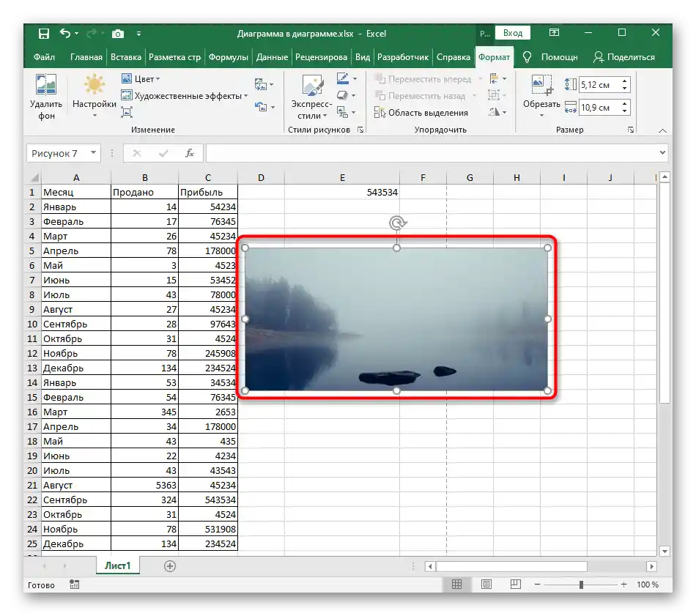The height and width of the screenshot is (616, 696).
Task: Expand the formula bar chevron
Action: coord(662,152)
